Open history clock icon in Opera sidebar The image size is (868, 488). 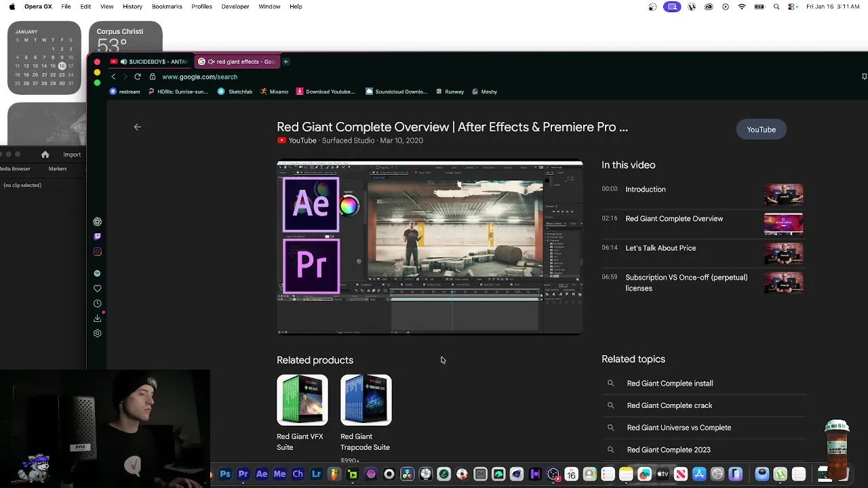coord(97,303)
